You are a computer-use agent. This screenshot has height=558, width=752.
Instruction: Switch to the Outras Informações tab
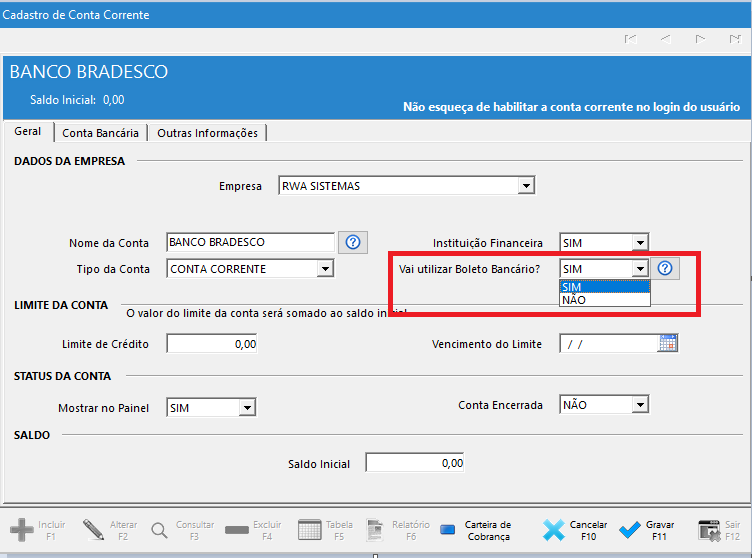pyautogui.click(x=208, y=133)
